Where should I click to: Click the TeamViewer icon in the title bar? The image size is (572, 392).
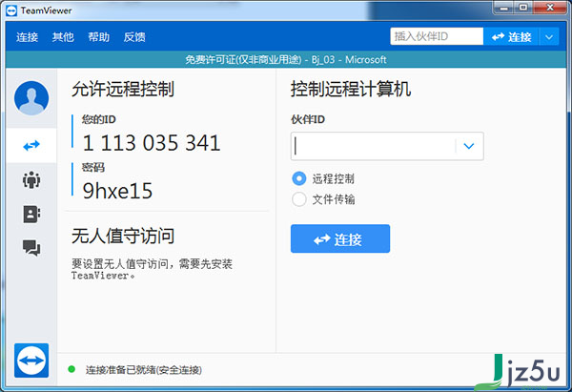(10, 10)
